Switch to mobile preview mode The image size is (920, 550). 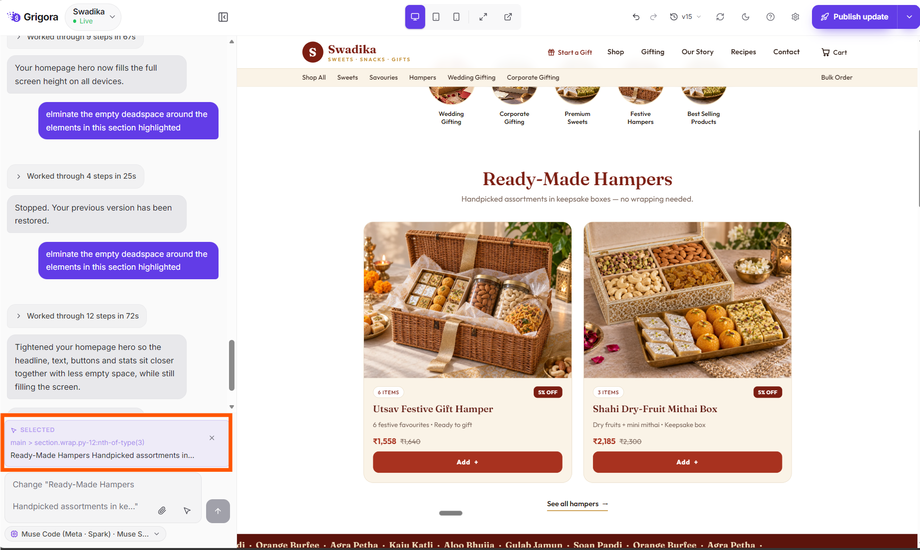coord(456,17)
